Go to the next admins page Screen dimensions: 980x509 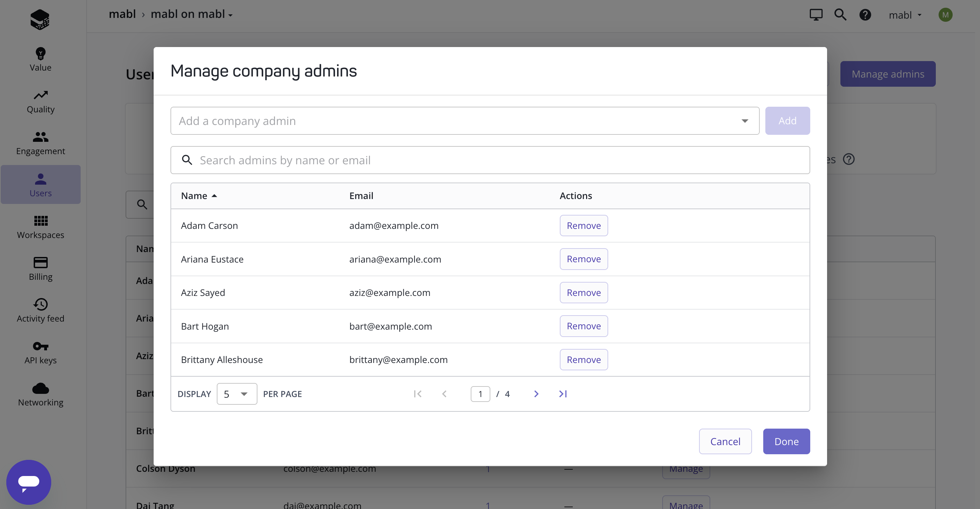point(536,394)
